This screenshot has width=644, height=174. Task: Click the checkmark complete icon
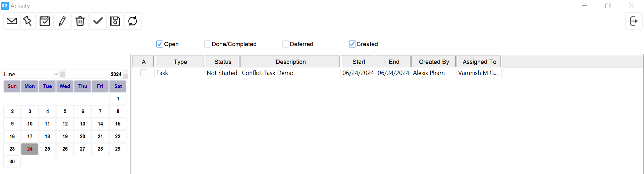click(98, 21)
